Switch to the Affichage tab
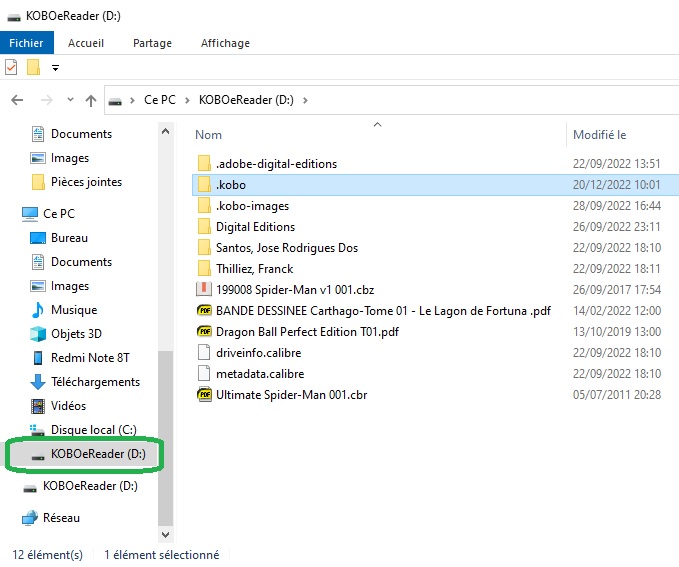The width and height of the screenshot is (679, 567). tap(225, 43)
